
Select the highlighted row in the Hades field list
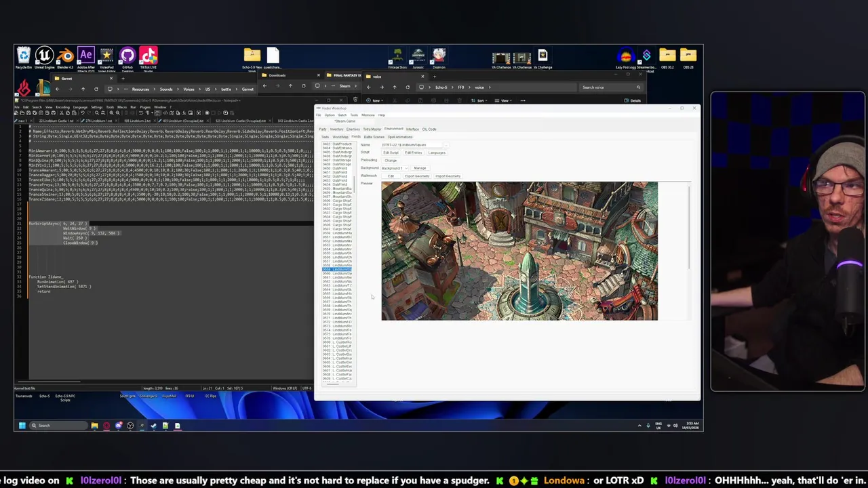pyautogui.click(x=337, y=270)
